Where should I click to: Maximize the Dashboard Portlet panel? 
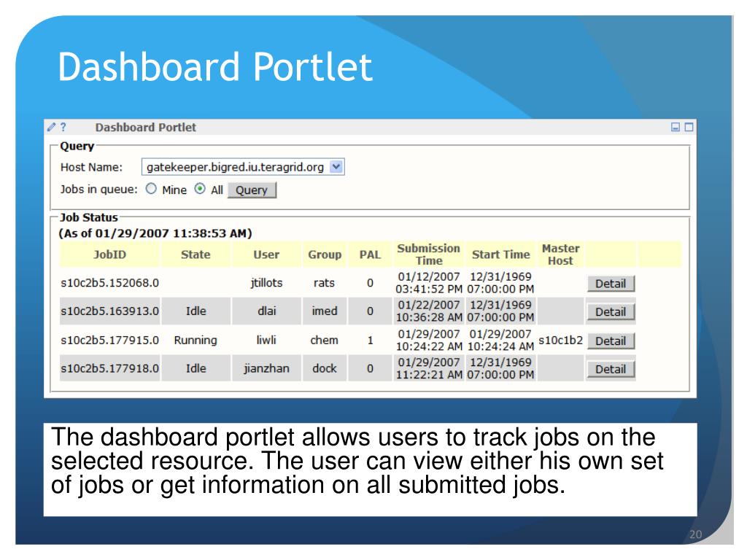[x=689, y=127]
